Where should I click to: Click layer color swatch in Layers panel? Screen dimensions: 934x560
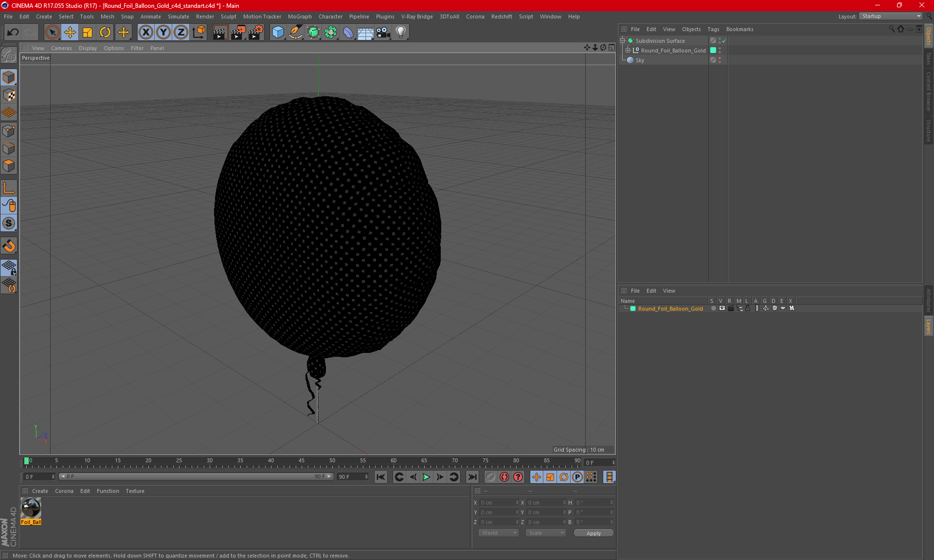(633, 309)
